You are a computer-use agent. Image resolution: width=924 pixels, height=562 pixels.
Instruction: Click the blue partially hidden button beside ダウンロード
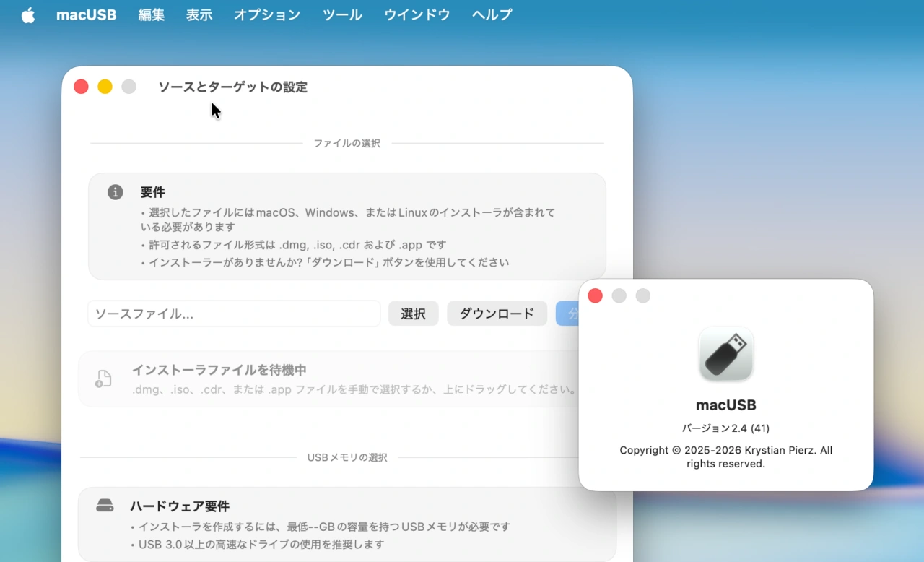[567, 314]
